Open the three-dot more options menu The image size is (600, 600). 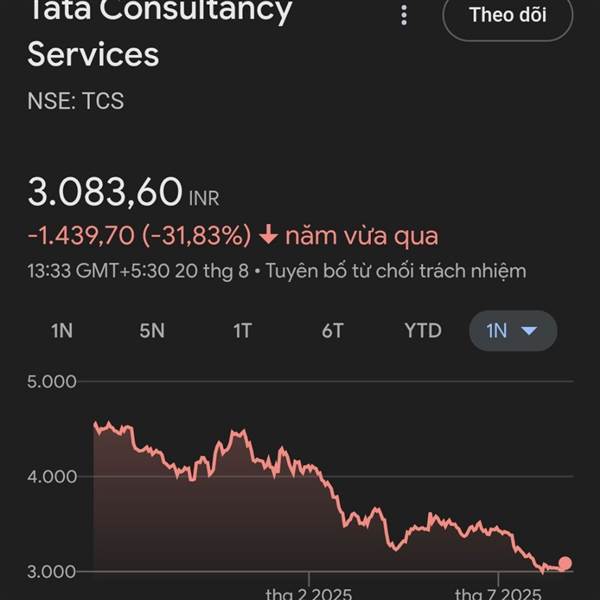point(404,16)
